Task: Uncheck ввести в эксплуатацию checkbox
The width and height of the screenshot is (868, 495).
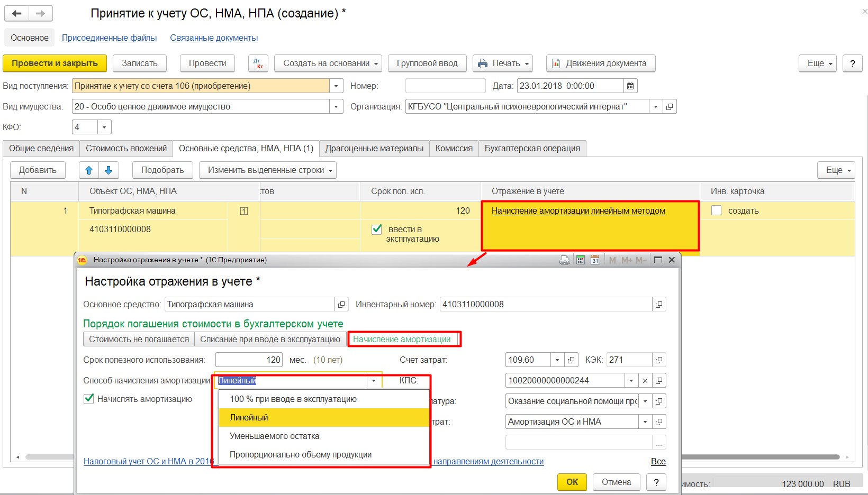Action: click(x=377, y=230)
